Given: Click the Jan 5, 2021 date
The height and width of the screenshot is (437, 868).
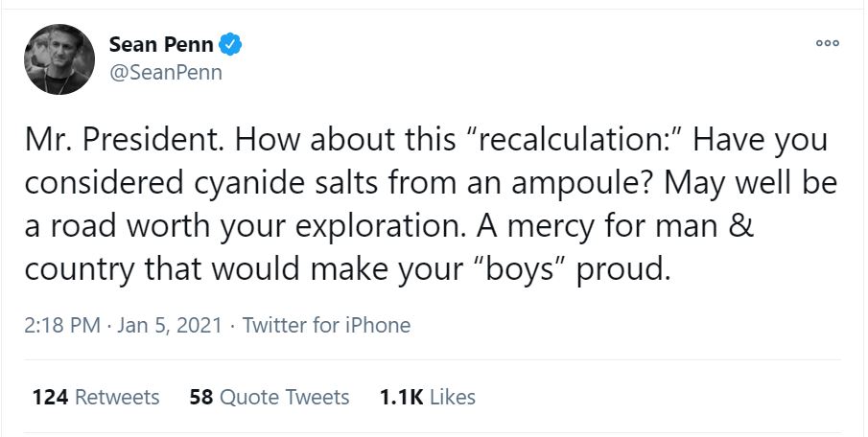Looking at the screenshot, I should pyautogui.click(x=169, y=325).
